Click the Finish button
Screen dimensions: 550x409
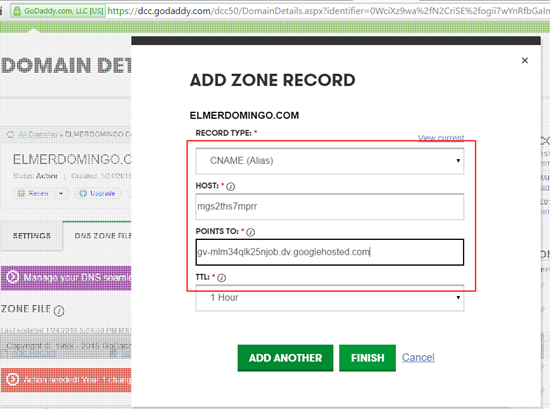(x=367, y=358)
